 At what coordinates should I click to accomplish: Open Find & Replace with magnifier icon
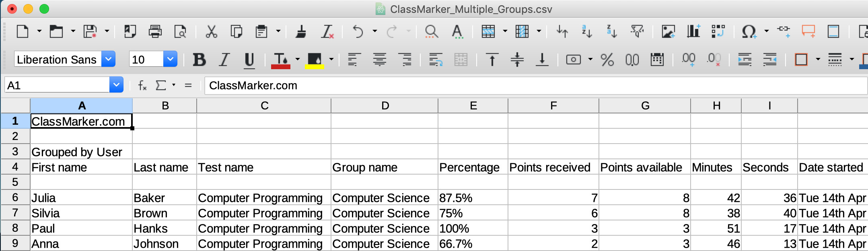pyautogui.click(x=431, y=31)
